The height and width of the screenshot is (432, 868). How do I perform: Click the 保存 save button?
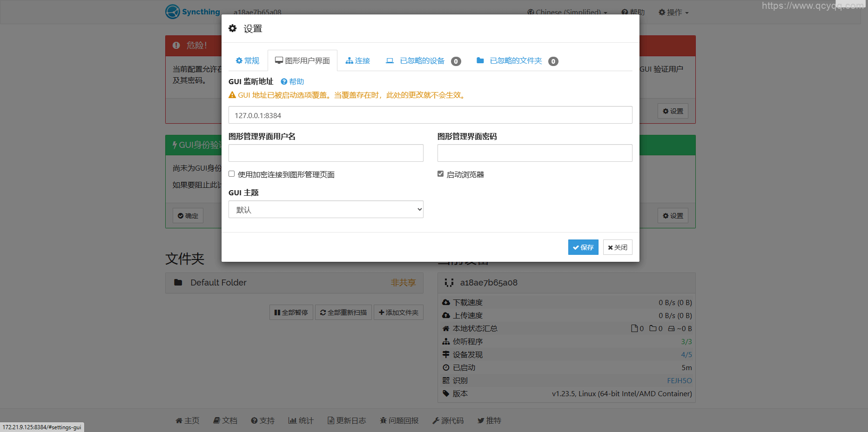click(583, 247)
